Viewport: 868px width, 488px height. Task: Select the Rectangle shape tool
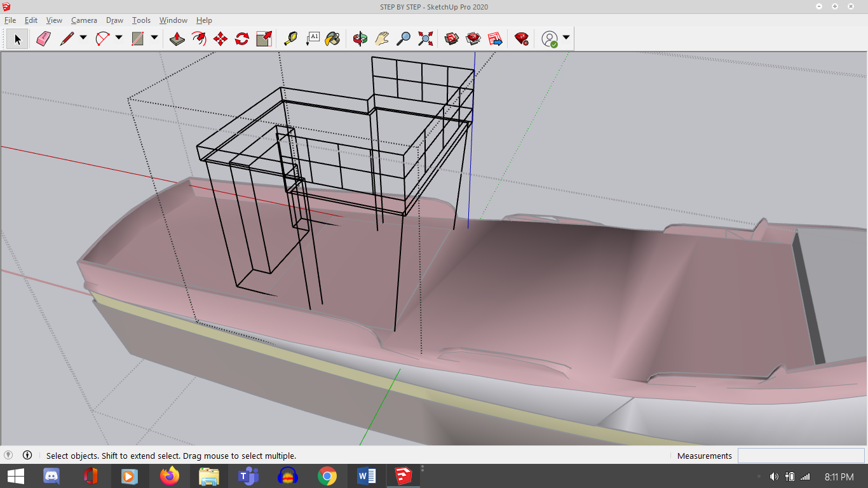[x=138, y=39]
